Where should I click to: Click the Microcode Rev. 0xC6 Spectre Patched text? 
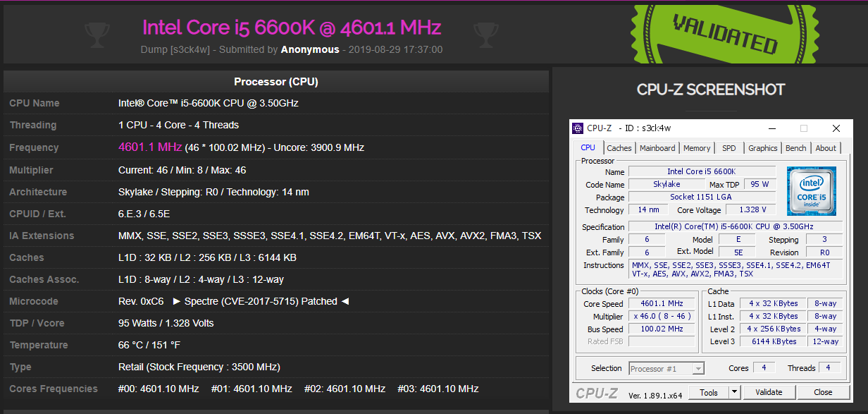click(x=234, y=301)
